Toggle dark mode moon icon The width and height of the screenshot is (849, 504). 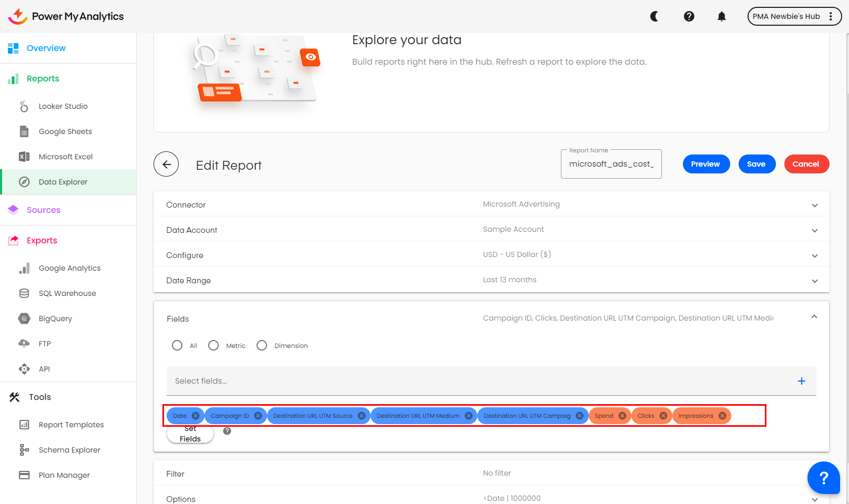654,16
